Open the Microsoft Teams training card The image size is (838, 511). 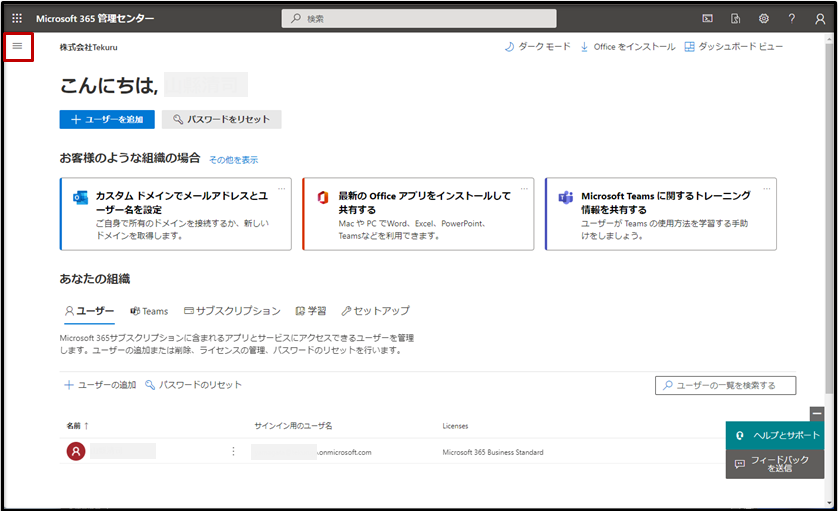[661, 214]
